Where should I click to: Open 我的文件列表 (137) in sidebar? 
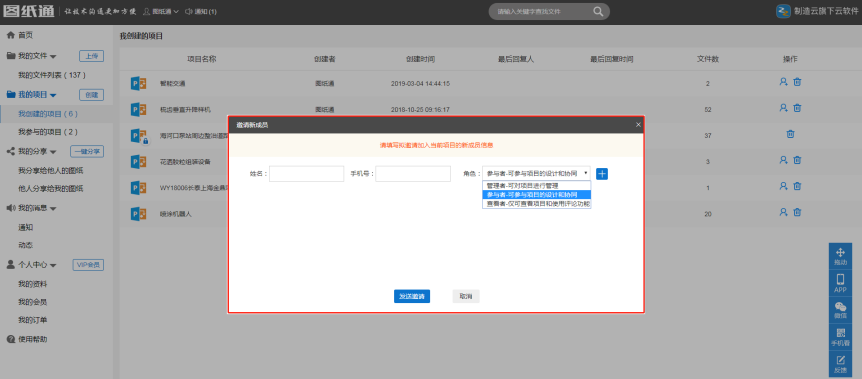52,75
